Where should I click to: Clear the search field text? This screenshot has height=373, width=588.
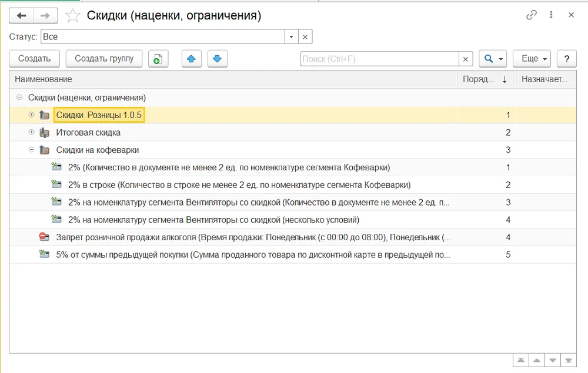465,59
